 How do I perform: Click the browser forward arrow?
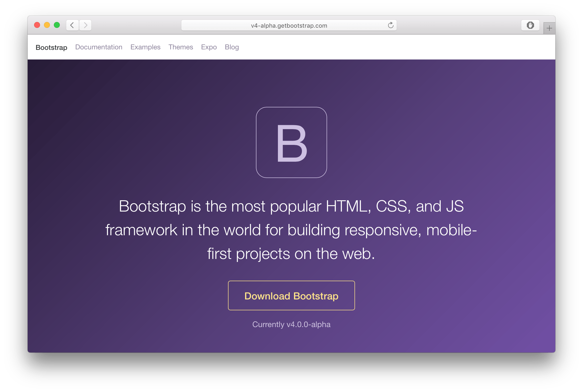click(85, 25)
